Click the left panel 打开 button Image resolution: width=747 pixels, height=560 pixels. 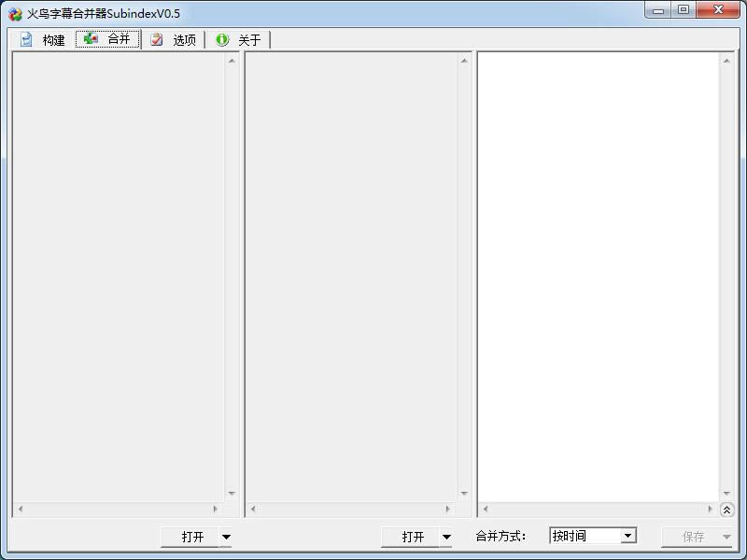(x=190, y=537)
